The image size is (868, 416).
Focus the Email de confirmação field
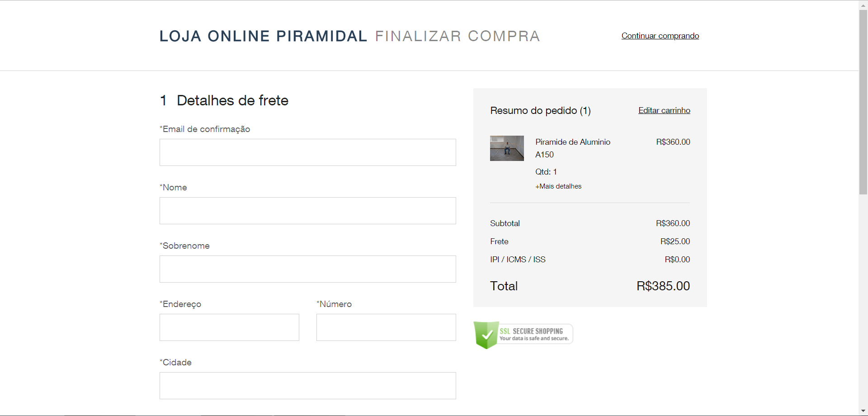click(x=308, y=152)
